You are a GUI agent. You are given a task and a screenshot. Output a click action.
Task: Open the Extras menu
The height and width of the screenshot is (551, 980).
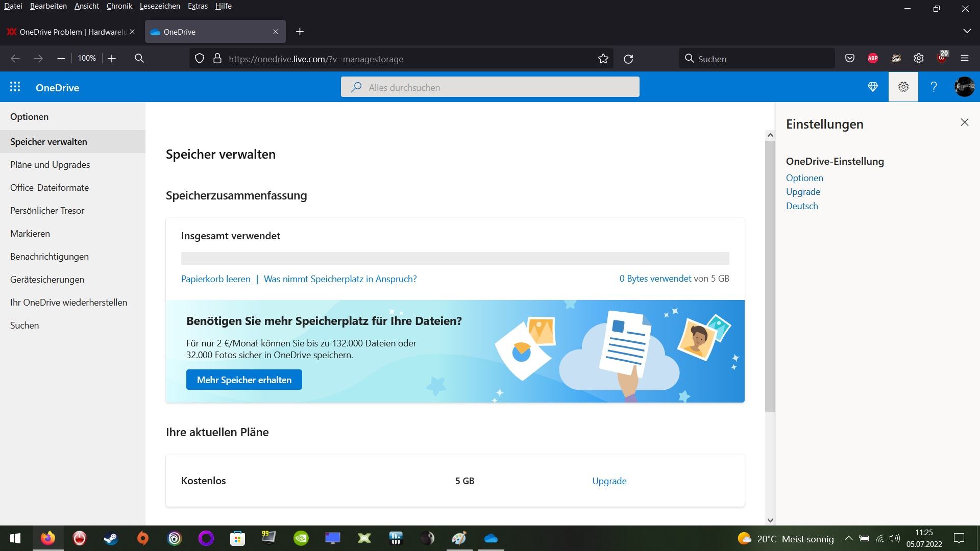[198, 6]
